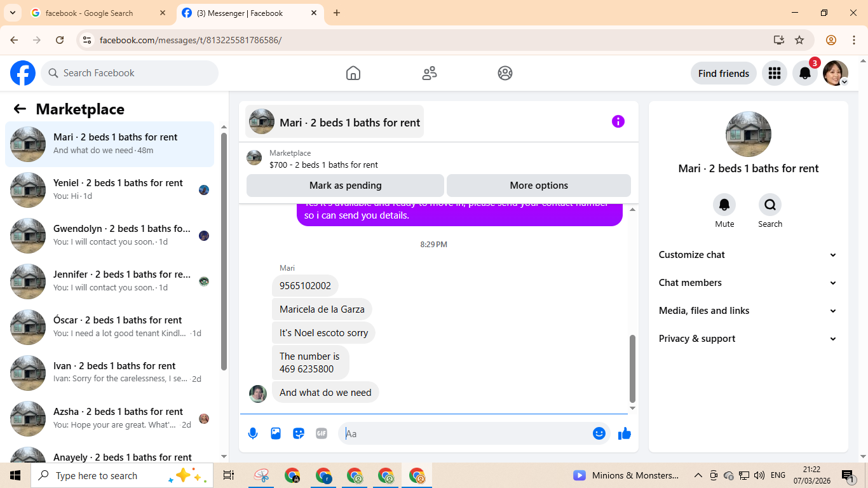
Task: Send a voice clip microphone icon
Action: point(253,433)
